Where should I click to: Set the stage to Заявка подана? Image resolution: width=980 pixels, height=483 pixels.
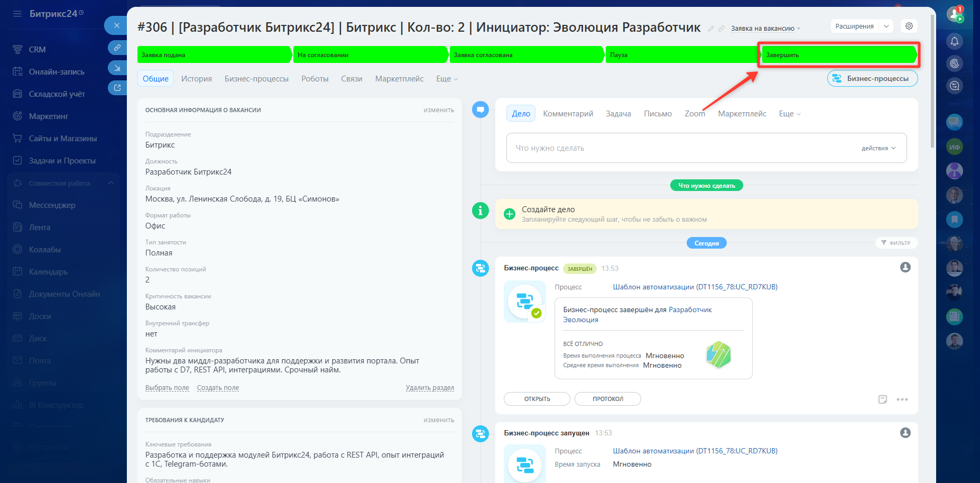[x=215, y=54]
